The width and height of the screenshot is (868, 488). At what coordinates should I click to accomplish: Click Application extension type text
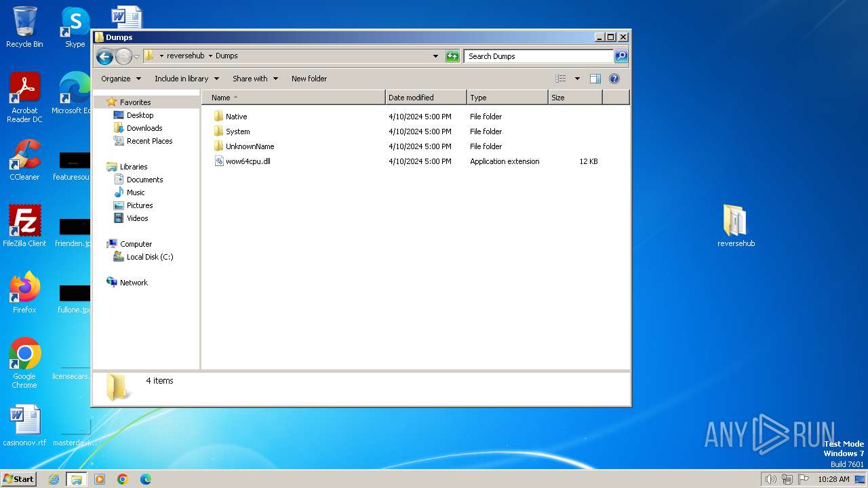tap(505, 161)
